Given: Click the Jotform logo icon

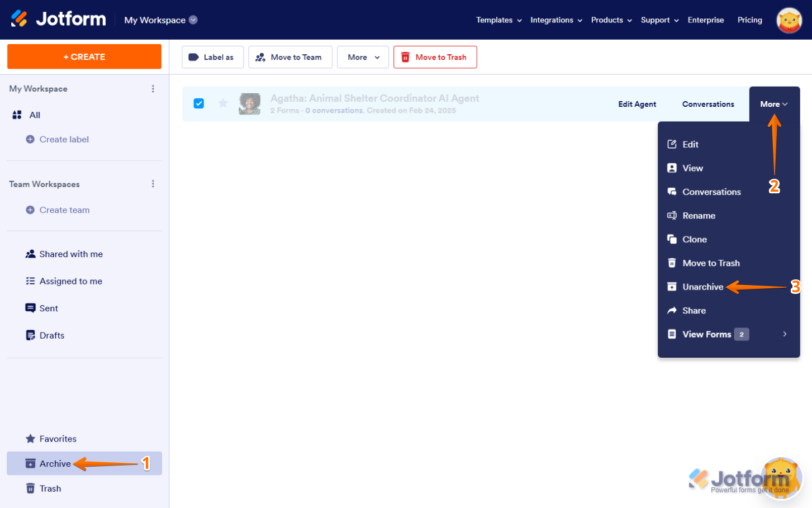Looking at the screenshot, I should [19, 19].
